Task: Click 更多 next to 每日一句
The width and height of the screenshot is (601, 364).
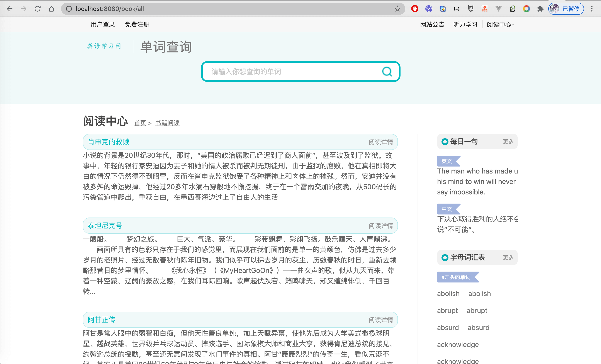Action: [x=508, y=141]
